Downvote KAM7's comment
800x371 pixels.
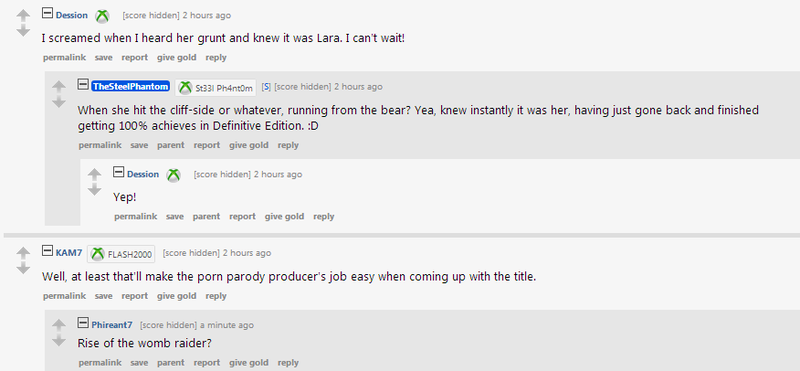point(23,268)
